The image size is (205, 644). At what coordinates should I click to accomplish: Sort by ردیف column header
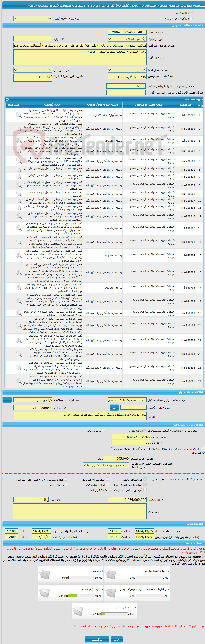pos(199,104)
